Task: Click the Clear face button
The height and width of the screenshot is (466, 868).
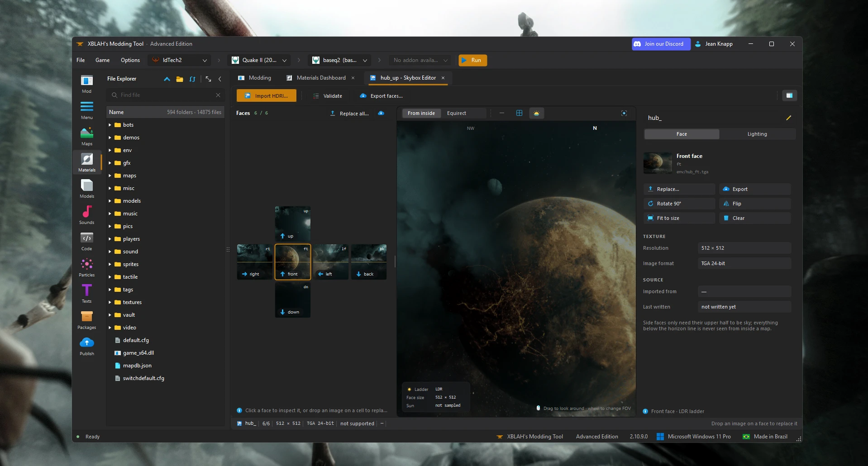Action: (x=755, y=218)
